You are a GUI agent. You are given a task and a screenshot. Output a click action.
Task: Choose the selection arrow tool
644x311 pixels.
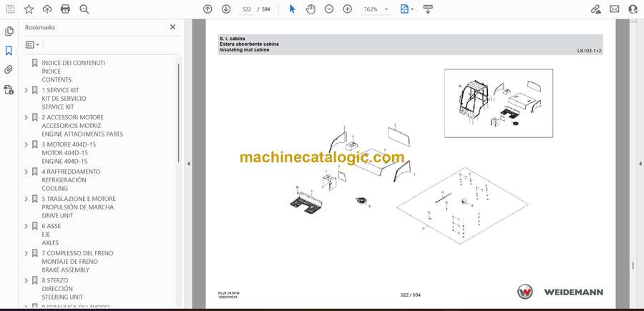click(292, 9)
